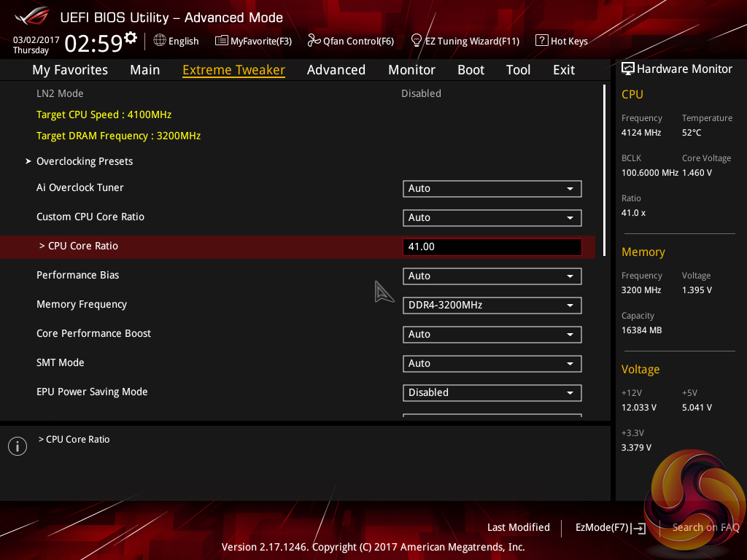This screenshot has height=560, width=747.
Task: Click the vertical scrollbar of the settings list
Action: point(604,170)
